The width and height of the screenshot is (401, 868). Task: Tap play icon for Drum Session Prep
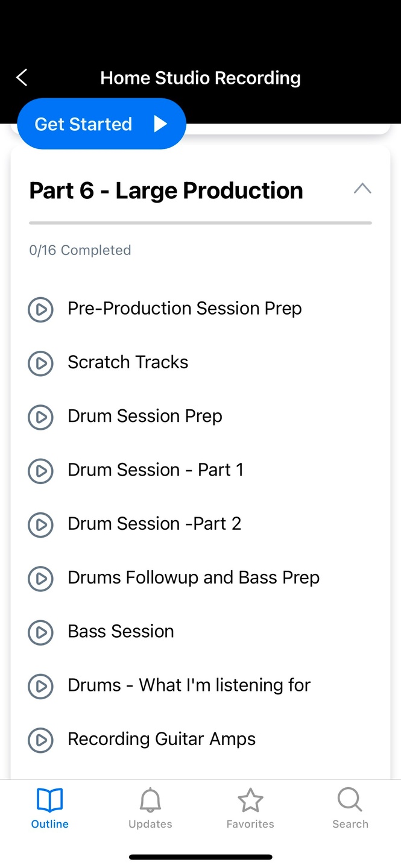40,417
